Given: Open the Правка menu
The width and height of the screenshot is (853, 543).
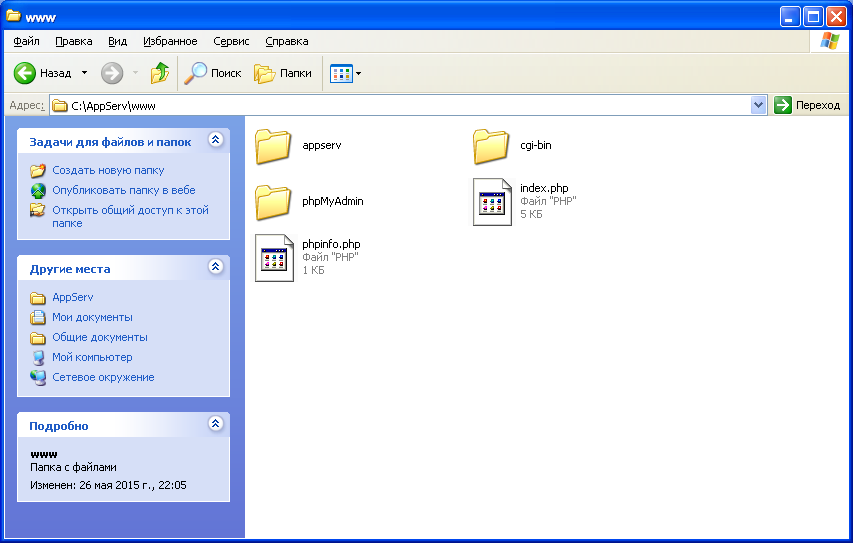Looking at the screenshot, I should pos(73,41).
